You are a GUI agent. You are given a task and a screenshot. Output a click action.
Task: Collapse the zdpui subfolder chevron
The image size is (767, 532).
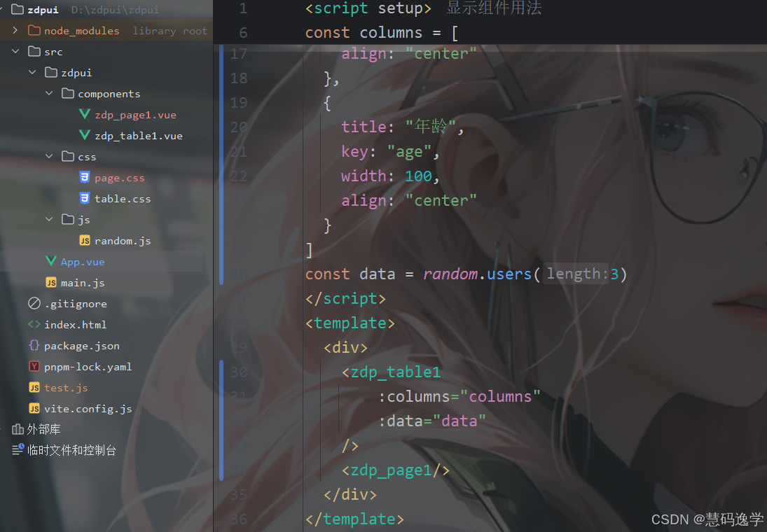(32, 72)
